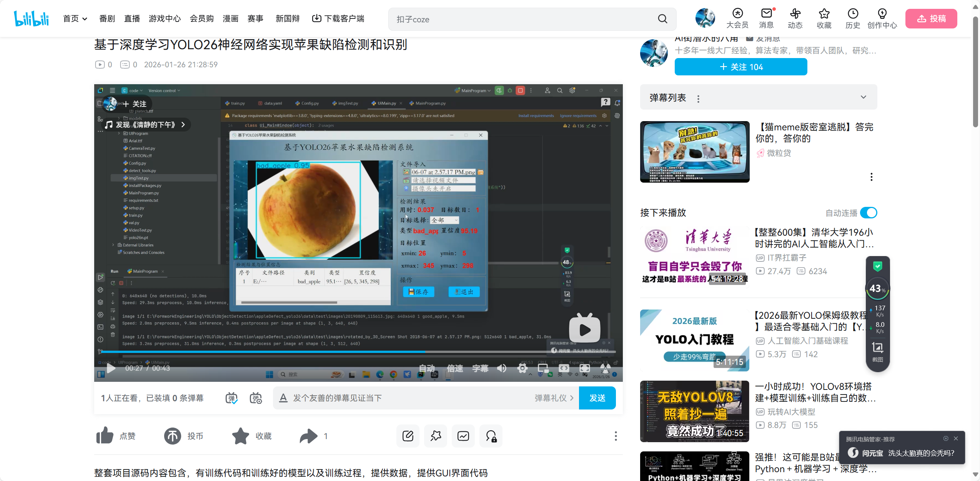Expand the 弹幕列表 chevron

[863, 97]
